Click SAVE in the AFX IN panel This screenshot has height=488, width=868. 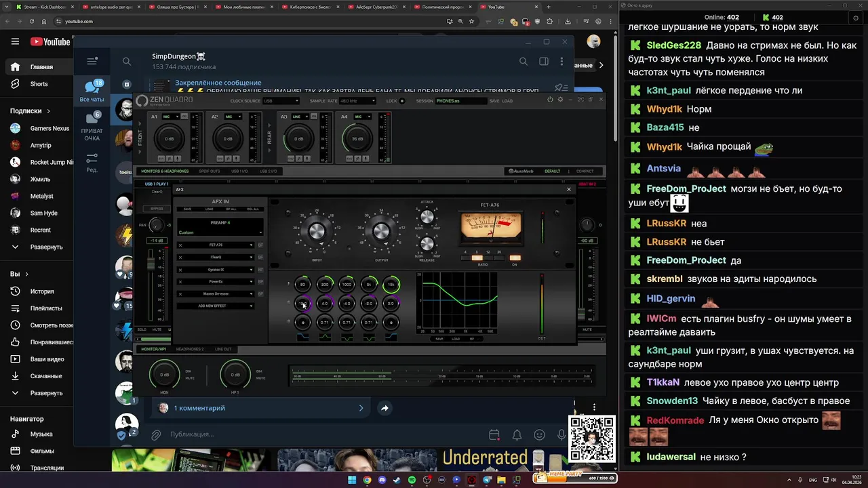pos(187,209)
